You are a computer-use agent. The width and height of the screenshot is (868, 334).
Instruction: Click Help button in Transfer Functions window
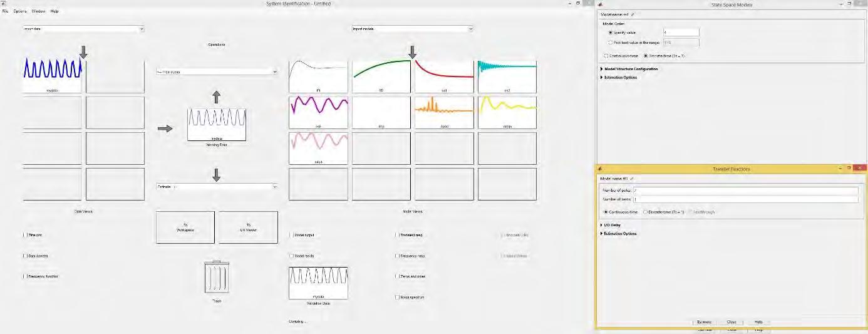(x=758, y=322)
